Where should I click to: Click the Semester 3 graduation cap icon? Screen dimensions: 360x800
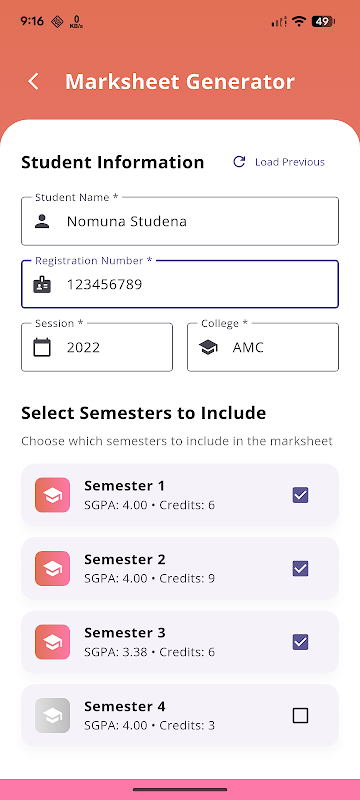(x=53, y=642)
